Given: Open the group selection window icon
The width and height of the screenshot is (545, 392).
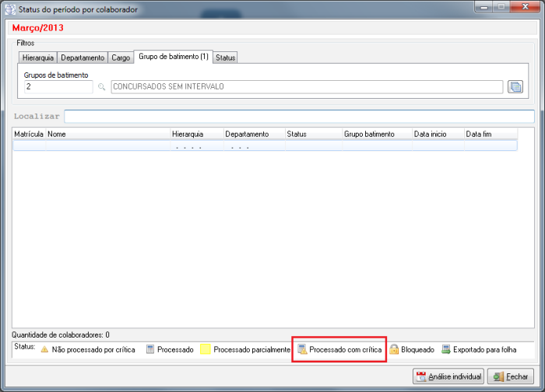Looking at the screenshot, I should [515, 86].
